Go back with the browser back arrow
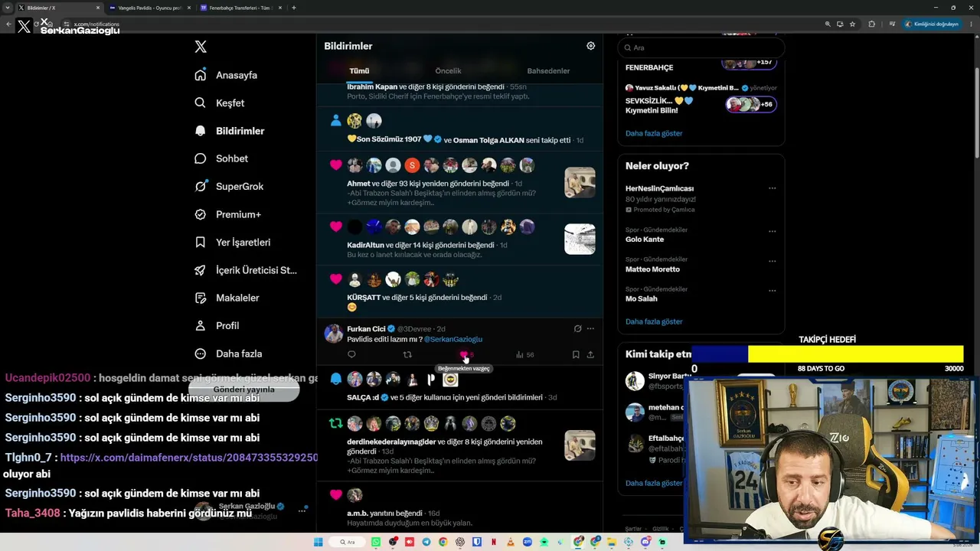This screenshot has width=980, height=551. pos(8,24)
